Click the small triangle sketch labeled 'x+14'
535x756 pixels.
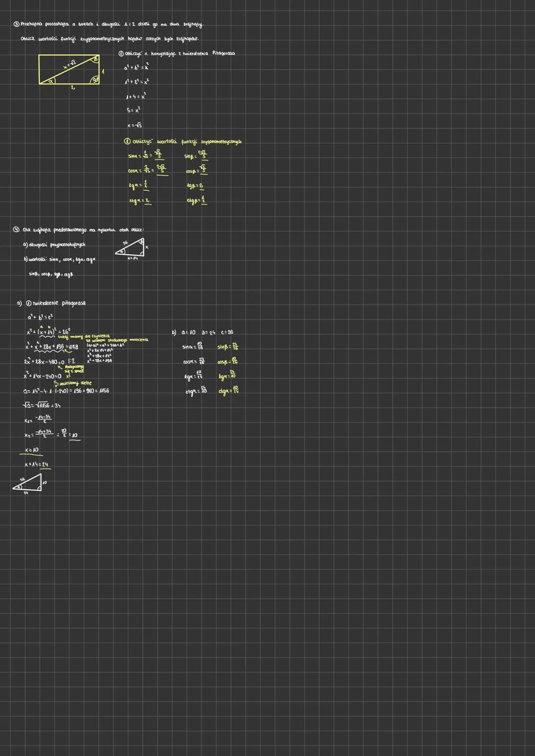point(132,249)
